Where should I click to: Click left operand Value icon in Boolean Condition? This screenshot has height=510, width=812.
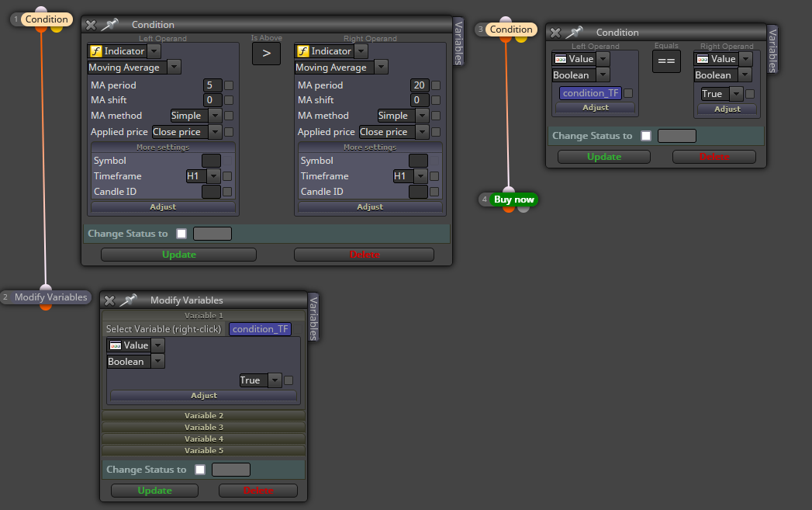click(560, 59)
